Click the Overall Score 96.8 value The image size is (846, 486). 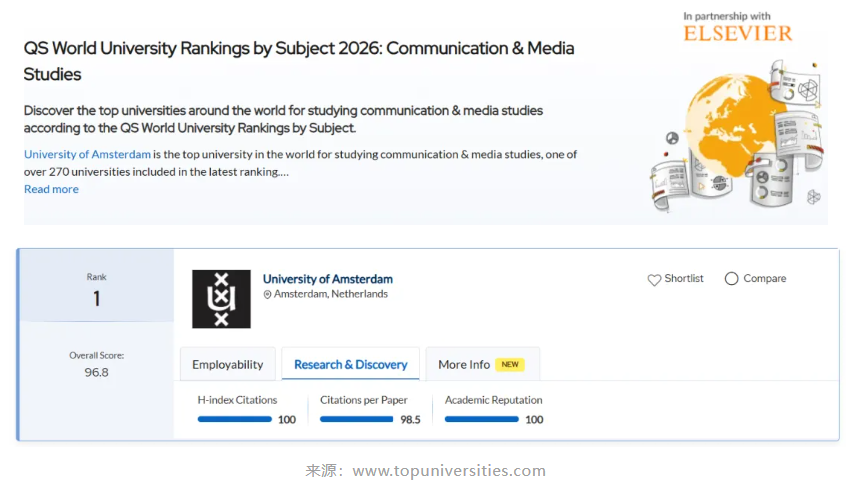coord(96,372)
